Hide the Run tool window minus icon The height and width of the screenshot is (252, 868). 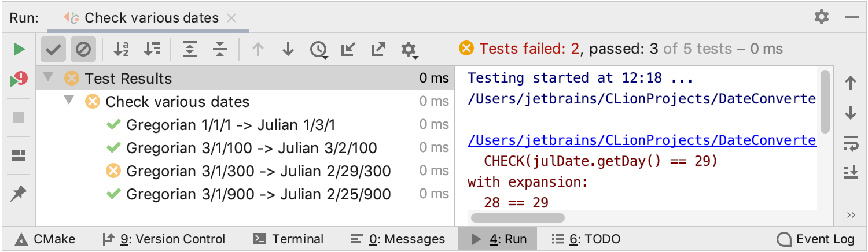[x=851, y=17]
